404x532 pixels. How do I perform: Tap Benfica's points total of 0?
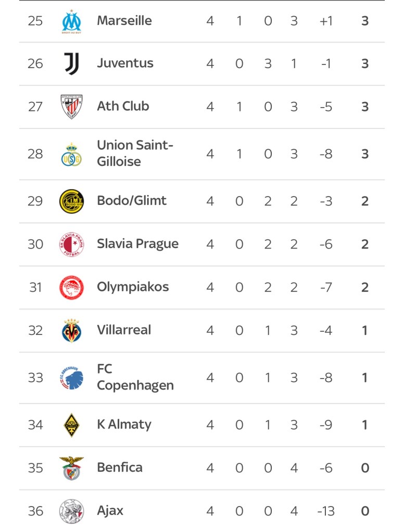365,468
